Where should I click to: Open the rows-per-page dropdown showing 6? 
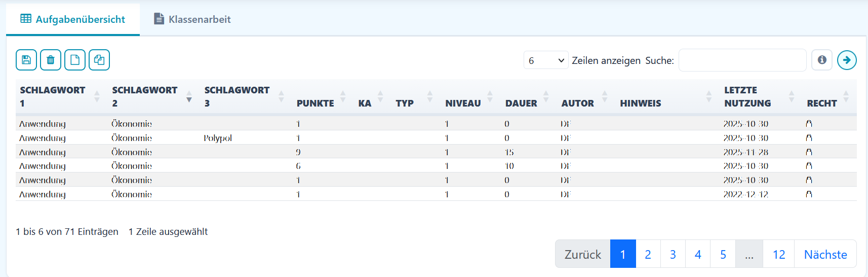click(x=545, y=60)
